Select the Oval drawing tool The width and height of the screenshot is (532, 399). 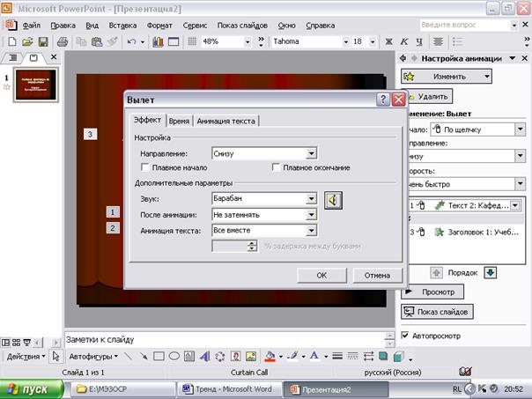click(x=174, y=356)
